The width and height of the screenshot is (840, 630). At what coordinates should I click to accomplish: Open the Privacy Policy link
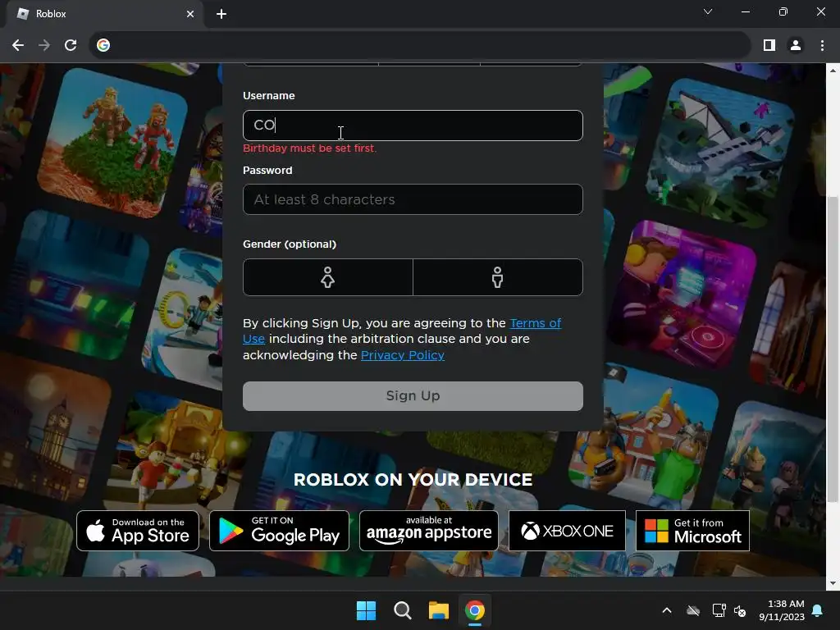pyautogui.click(x=402, y=355)
